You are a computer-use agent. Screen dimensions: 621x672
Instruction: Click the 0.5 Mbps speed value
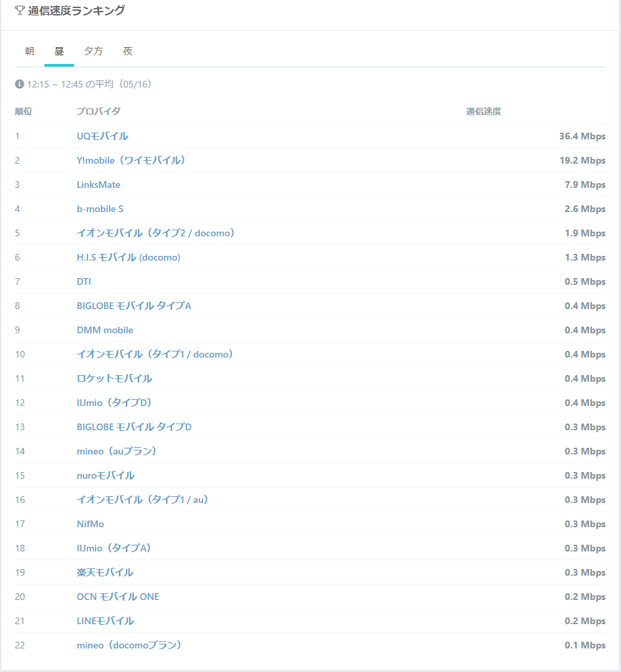(585, 281)
